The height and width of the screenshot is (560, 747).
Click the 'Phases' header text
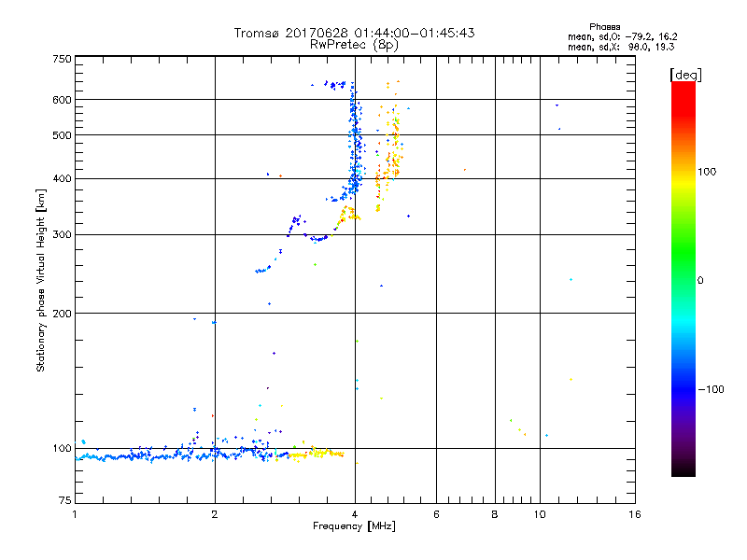coord(604,27)
